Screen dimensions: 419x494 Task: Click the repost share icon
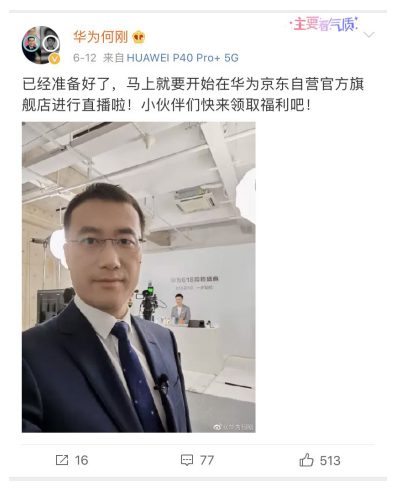point(62,460)
